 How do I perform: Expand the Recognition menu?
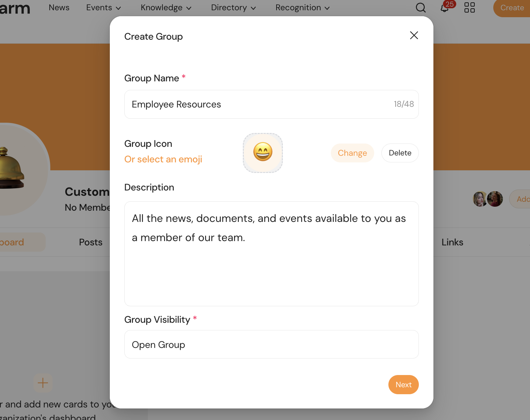(302, 8)
